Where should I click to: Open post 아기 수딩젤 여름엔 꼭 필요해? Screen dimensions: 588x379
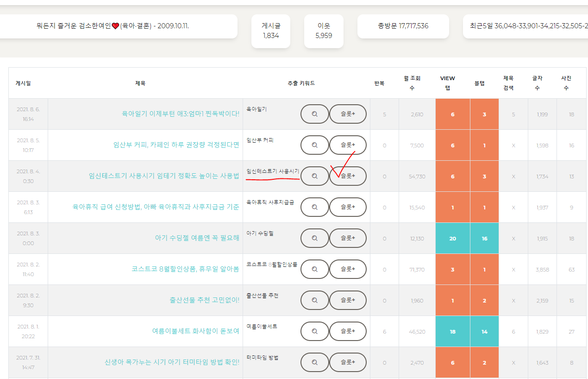[x=197, y=238]
